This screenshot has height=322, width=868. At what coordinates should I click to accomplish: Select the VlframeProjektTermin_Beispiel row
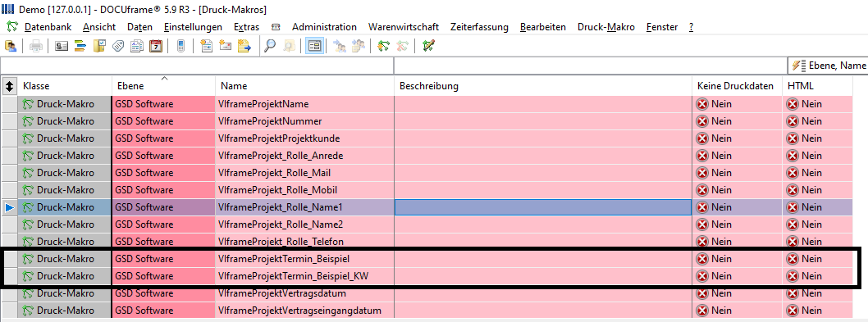click(427, 258)
